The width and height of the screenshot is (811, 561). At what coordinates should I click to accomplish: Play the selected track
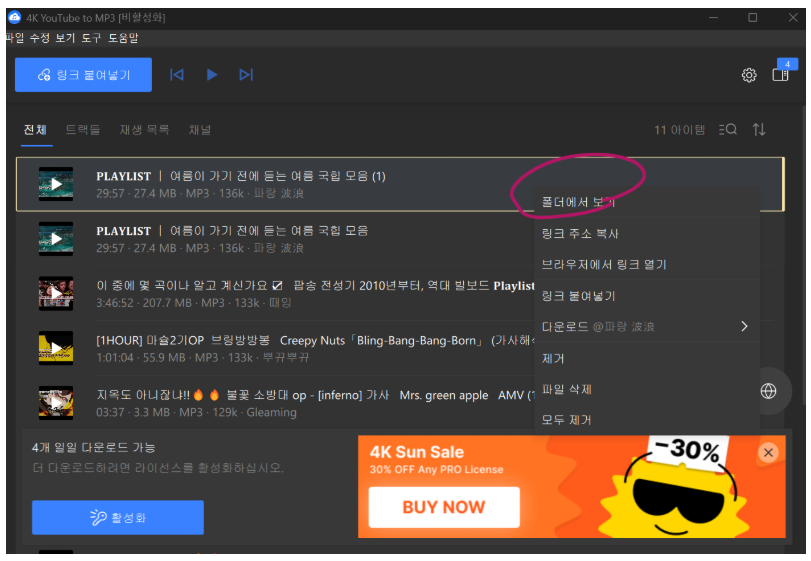pyautogui.click(x=212, y=75)
